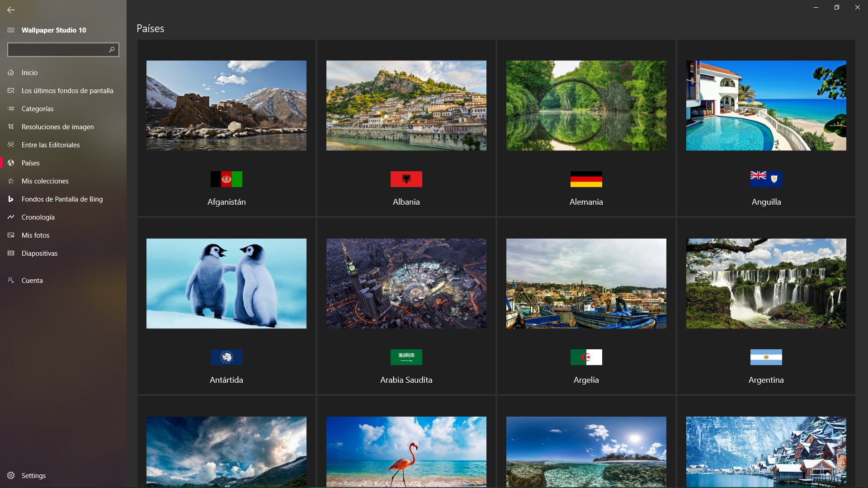868x488 pixels.
Task: Select the flamingo beach wallpaper thumbnail
Action: 406,451
